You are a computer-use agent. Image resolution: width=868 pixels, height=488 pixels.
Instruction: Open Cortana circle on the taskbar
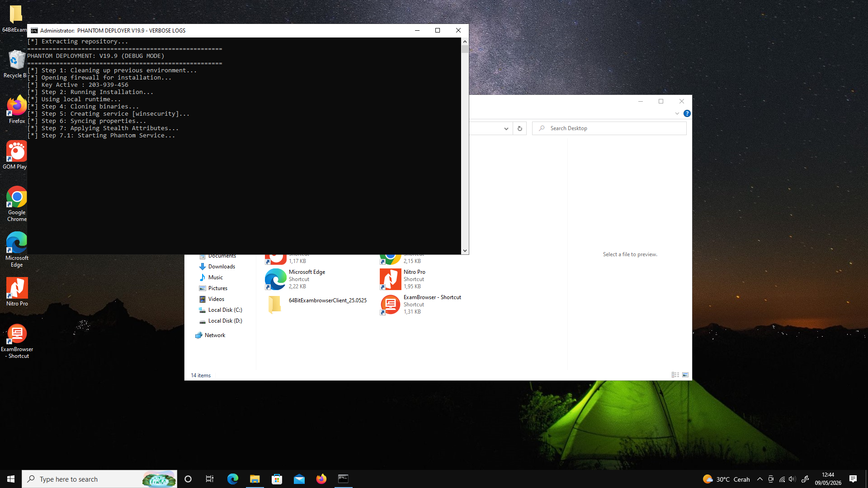point(188,479)
